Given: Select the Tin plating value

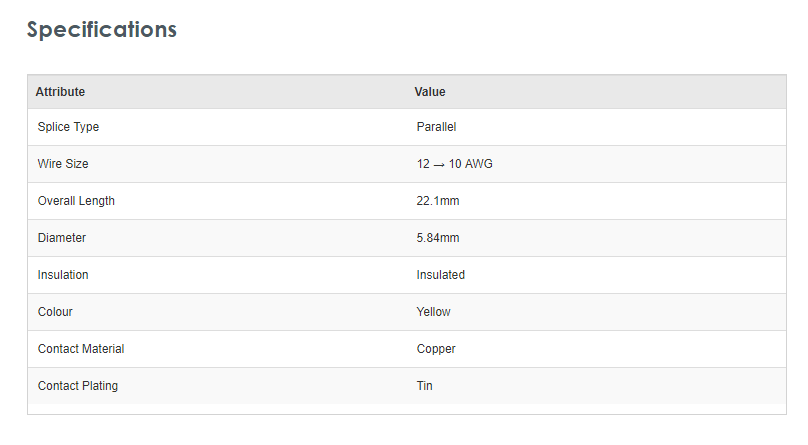Looking at the screenshot, I should 425,386.
